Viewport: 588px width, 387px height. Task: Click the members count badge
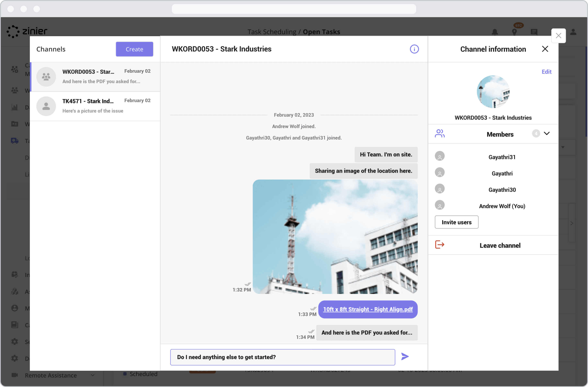536,133
